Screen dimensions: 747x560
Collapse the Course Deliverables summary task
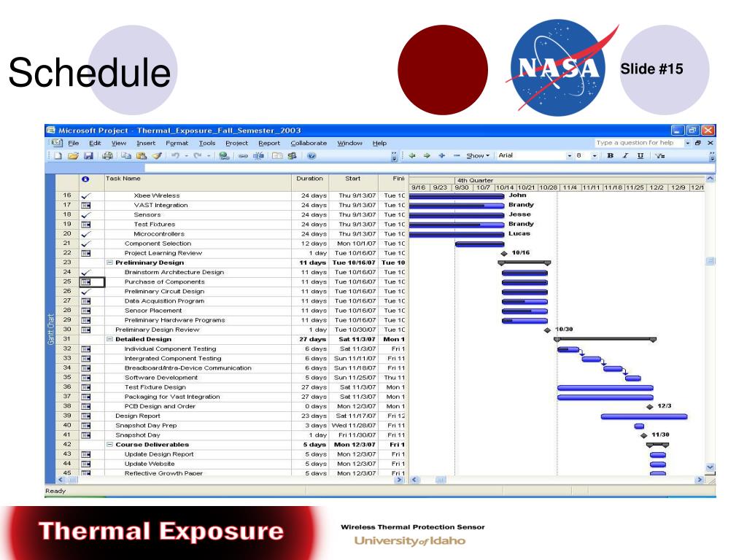pos(109,445)
